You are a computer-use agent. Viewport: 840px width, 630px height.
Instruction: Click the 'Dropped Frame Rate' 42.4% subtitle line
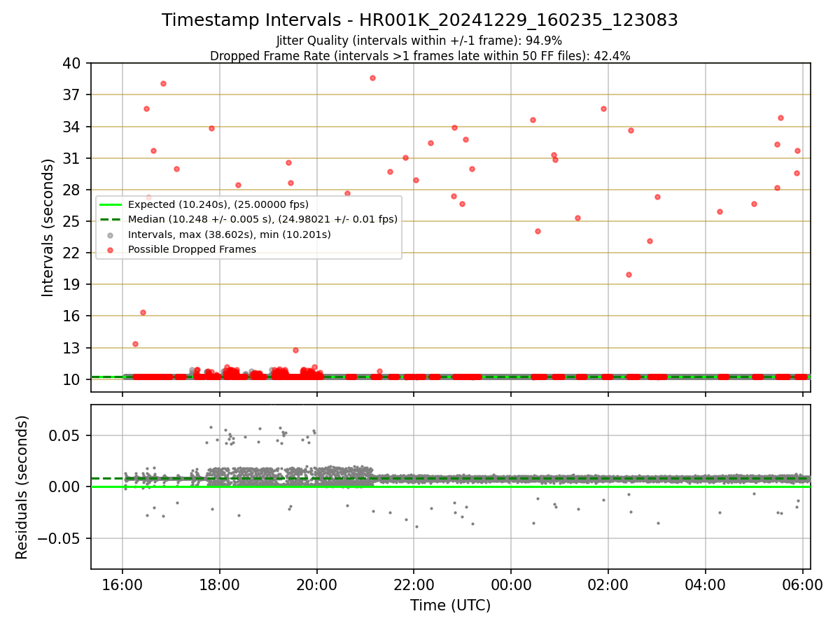[x=420, y=56]
